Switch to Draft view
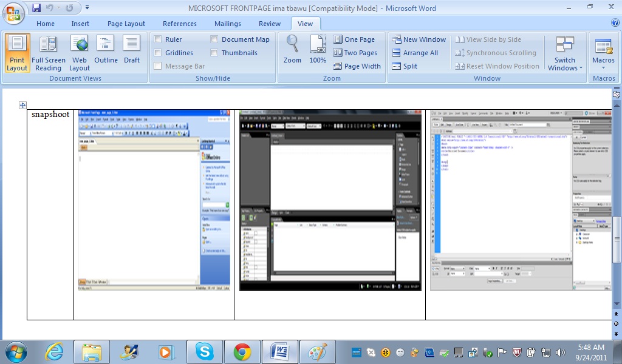 (132, 50)
